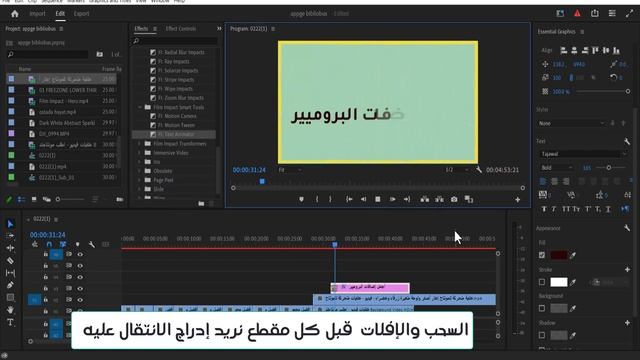Screen dimensions: 640x360
Task: Open the font dropdown showing Tajawal
Action: tap(583, 154)
